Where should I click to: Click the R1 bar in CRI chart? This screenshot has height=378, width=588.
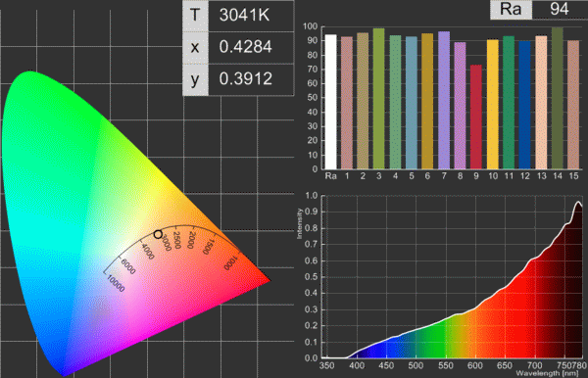(347, 103)
